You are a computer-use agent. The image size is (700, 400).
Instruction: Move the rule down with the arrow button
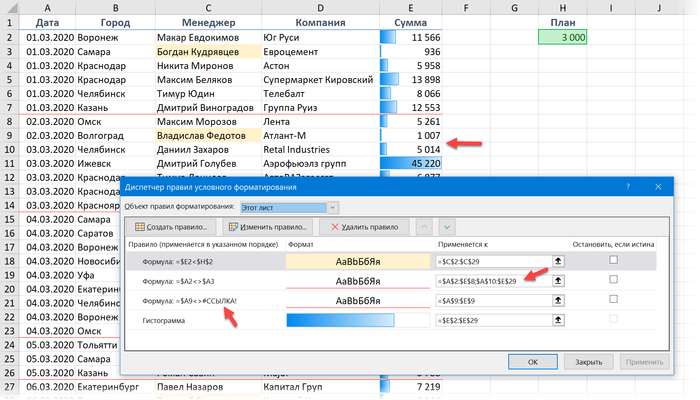coord(447,228)
